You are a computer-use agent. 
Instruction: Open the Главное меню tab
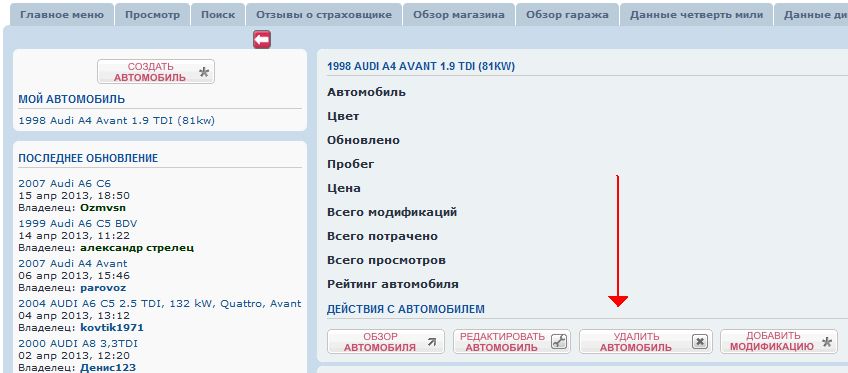pyautogui.click(x=62, y=15)
